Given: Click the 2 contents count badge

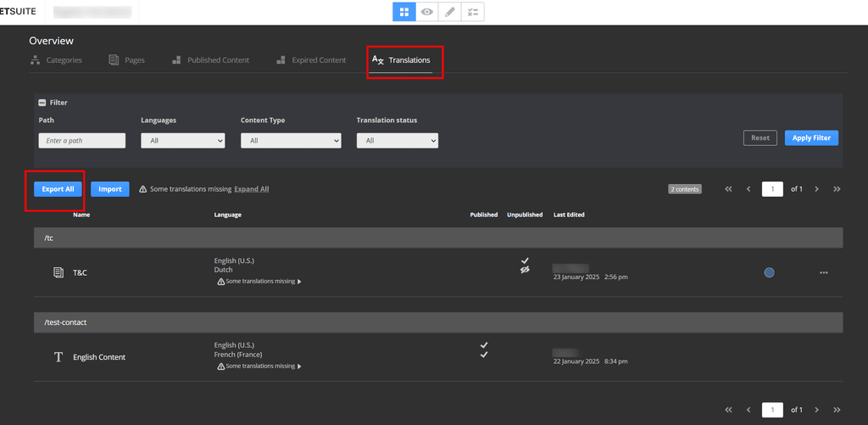Looking at the screenshot, I should point(685,189).
